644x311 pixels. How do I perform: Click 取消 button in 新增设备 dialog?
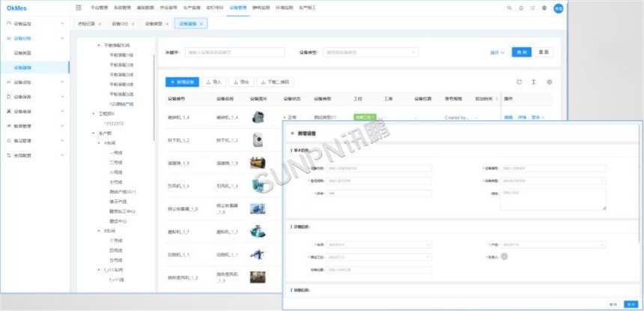click(x=613, y=304)
